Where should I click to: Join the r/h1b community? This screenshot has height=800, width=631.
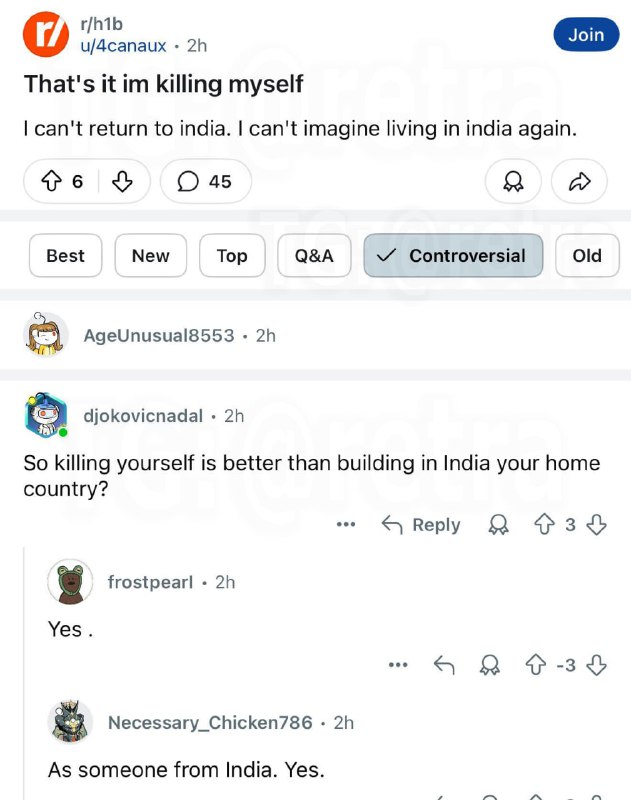coord(586,34)
